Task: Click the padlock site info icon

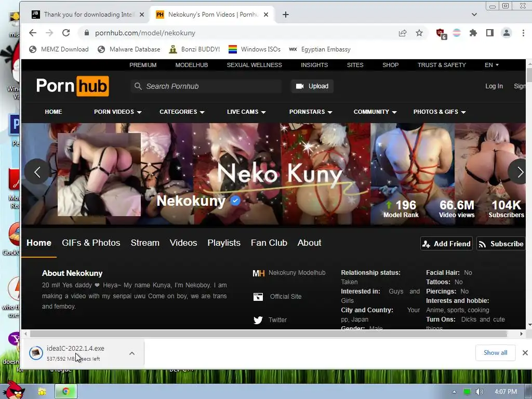Action: (x=87, y=33)
